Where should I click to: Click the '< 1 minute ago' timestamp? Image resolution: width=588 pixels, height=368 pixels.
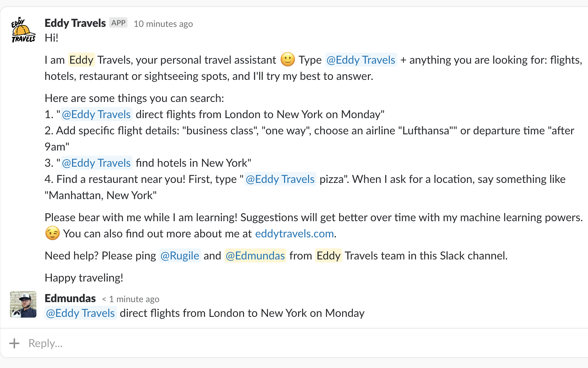tap(131, 299)
